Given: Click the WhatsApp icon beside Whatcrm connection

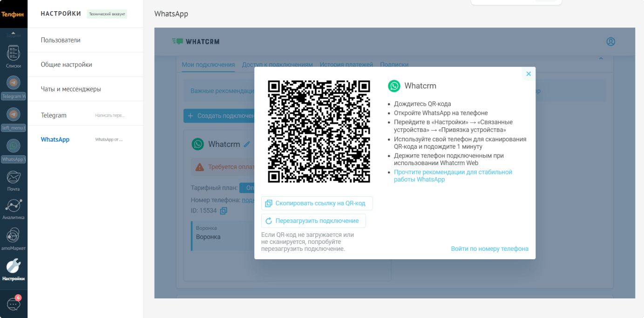Looking at the screenshot, I should (198, 144).
